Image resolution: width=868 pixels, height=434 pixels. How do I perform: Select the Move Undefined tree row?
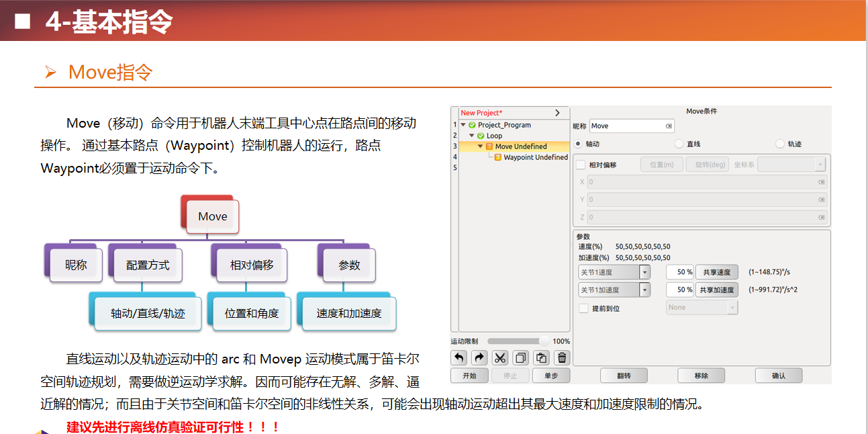pyautogui.click(x=514, y=146)
